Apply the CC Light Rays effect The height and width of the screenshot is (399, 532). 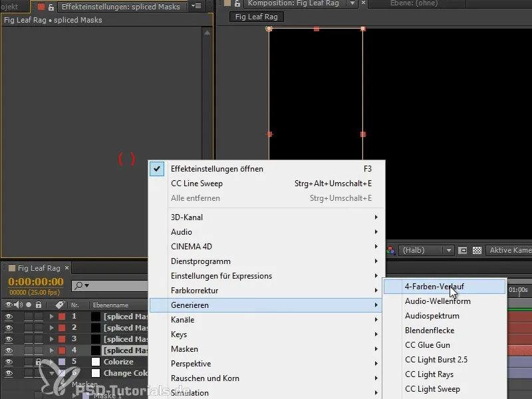point(444,374)
